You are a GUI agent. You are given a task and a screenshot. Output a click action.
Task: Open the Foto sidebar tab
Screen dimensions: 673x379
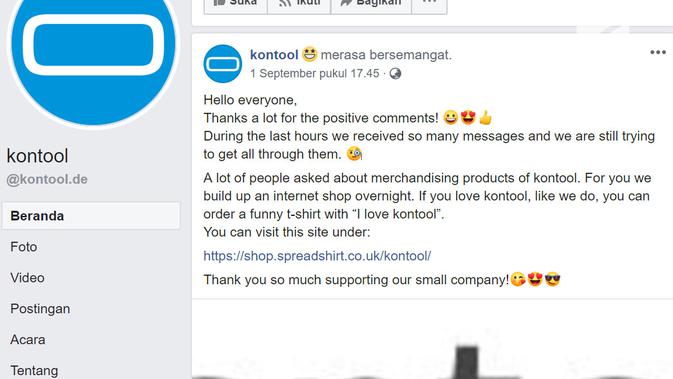click(24, 247)
